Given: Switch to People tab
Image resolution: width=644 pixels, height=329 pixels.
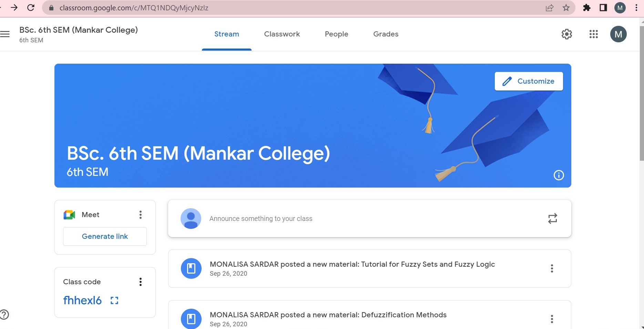Looking at the screenshot, I should pyautogui.click(x=336, y=34).
